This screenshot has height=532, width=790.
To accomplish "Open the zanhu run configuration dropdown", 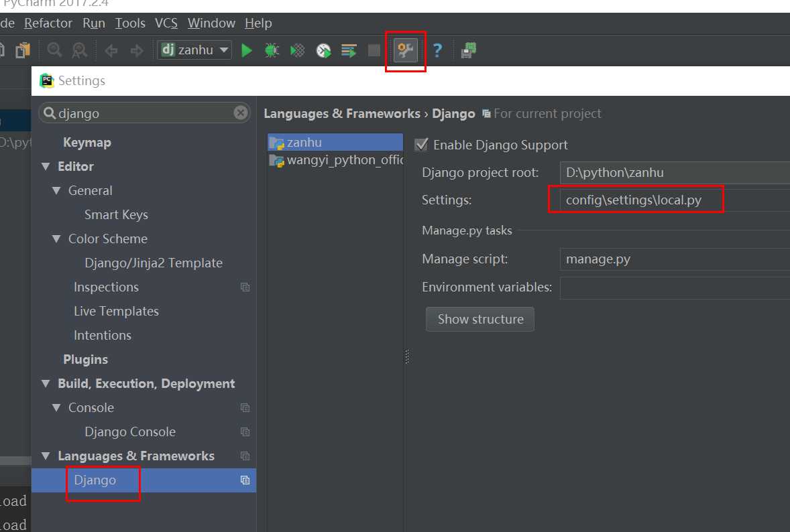I will [195, 50].
